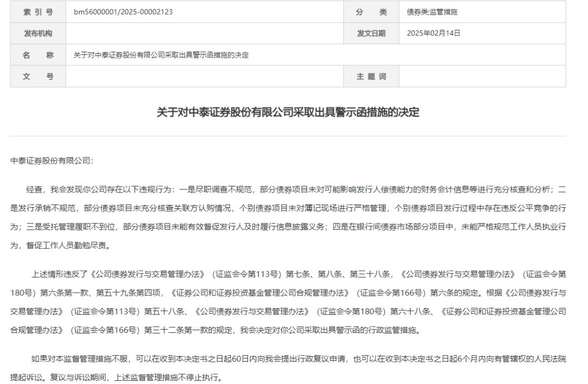The height and width of the screenshot is (384, 588).
Task: Click the 发文日期 label cell
Action: 371,33
